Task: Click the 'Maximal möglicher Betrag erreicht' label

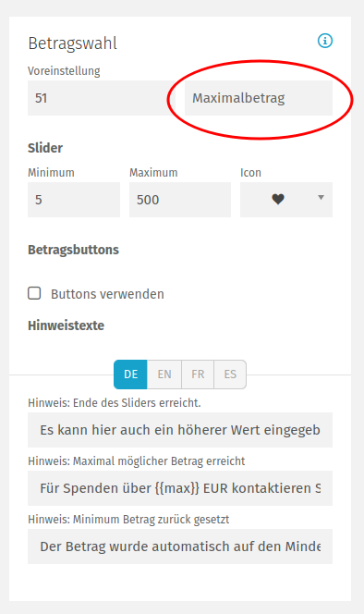Action: coord(159,461)
